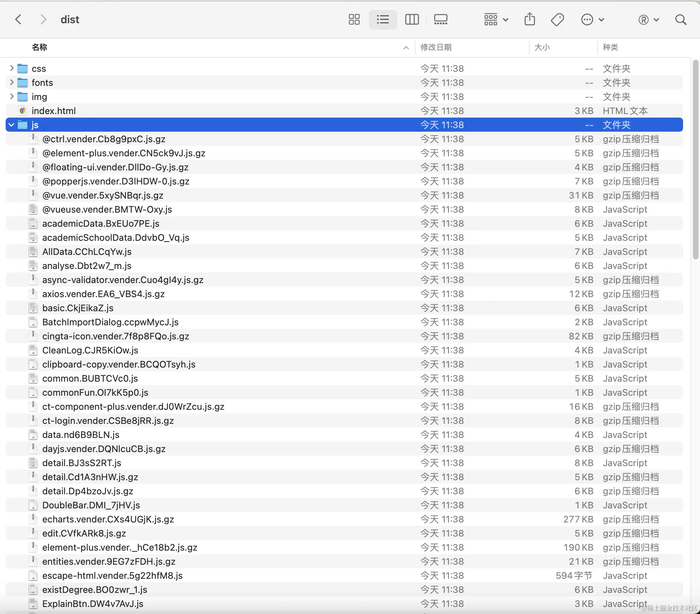Sort by 修改日期 column header

coord(436,47)
